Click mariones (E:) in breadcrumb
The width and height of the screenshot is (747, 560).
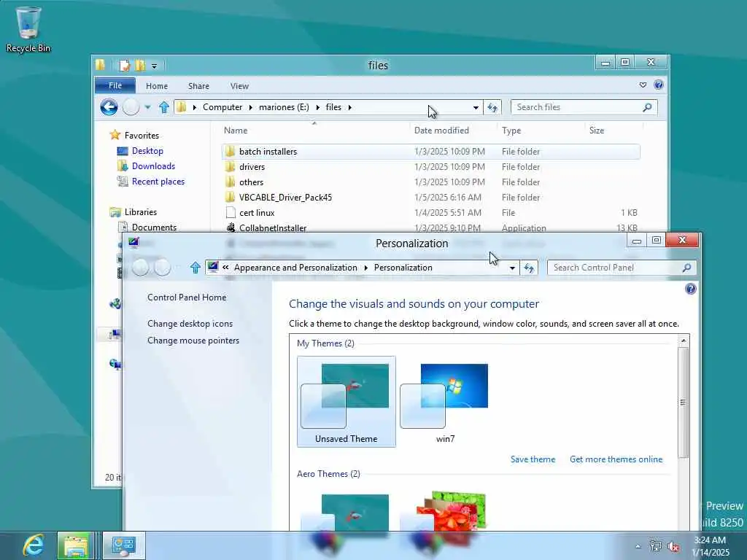pyautogui.click(x=284, y=108)
